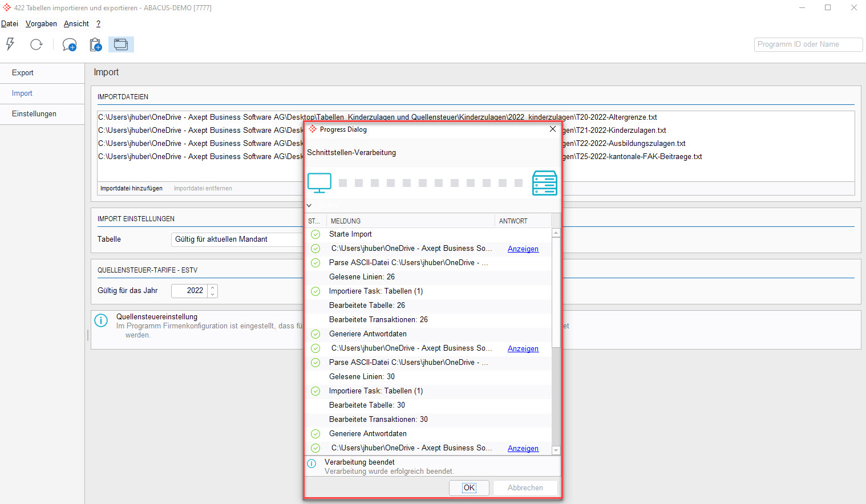Click the Programm ID oder Name search field

coord(808,44)
